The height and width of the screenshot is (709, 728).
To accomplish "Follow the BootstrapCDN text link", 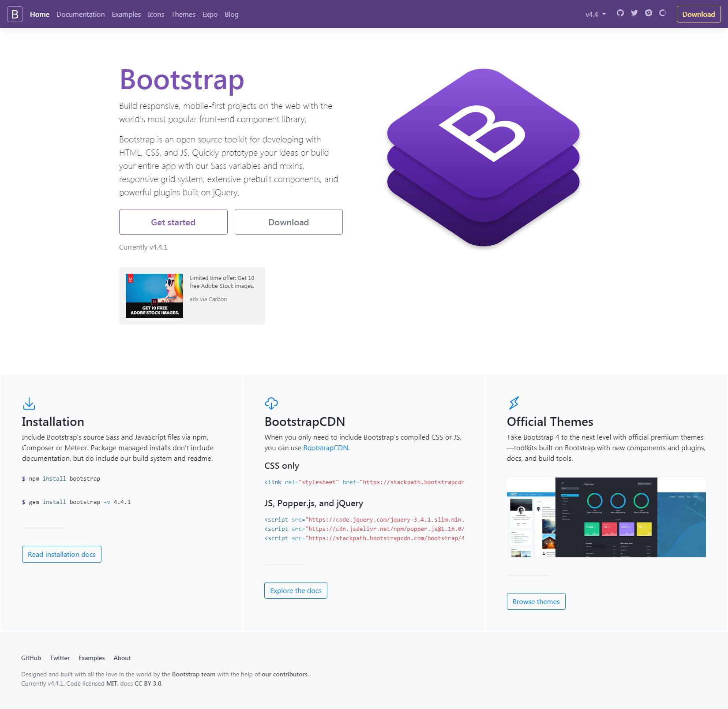I will coord(326,448).
